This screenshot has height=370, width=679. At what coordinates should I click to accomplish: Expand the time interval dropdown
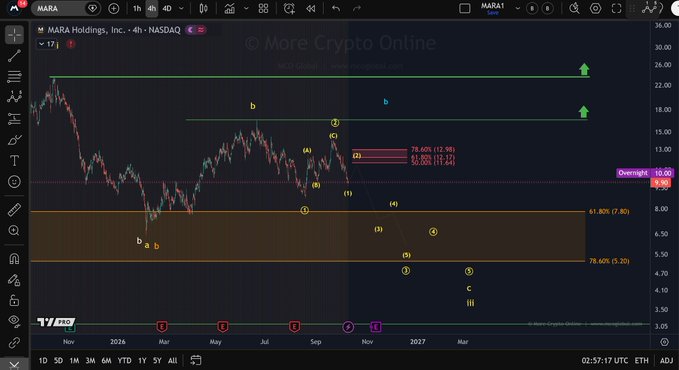point(181,8)
